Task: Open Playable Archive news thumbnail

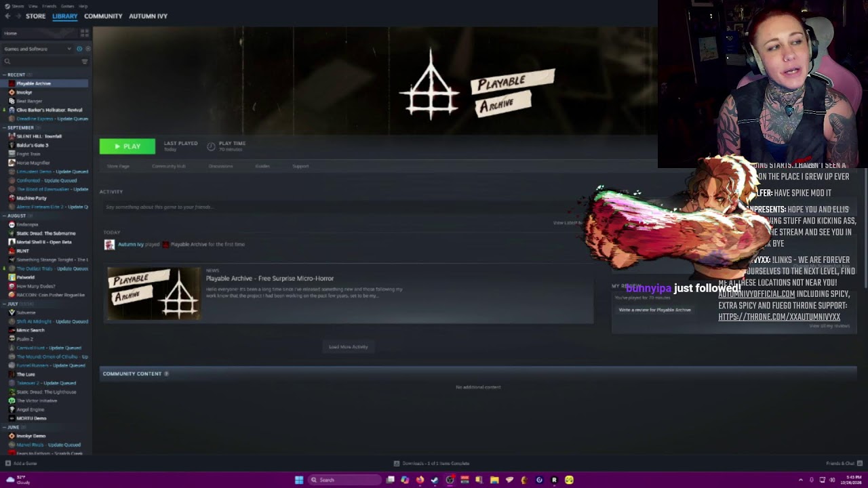Action: coord(154,293)
